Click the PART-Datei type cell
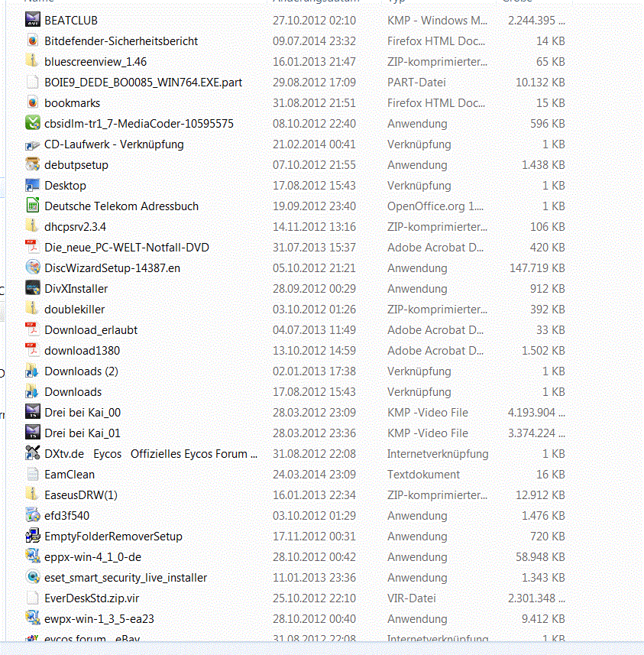The width and height of the screenshot is (644, 655). point(416,83)
